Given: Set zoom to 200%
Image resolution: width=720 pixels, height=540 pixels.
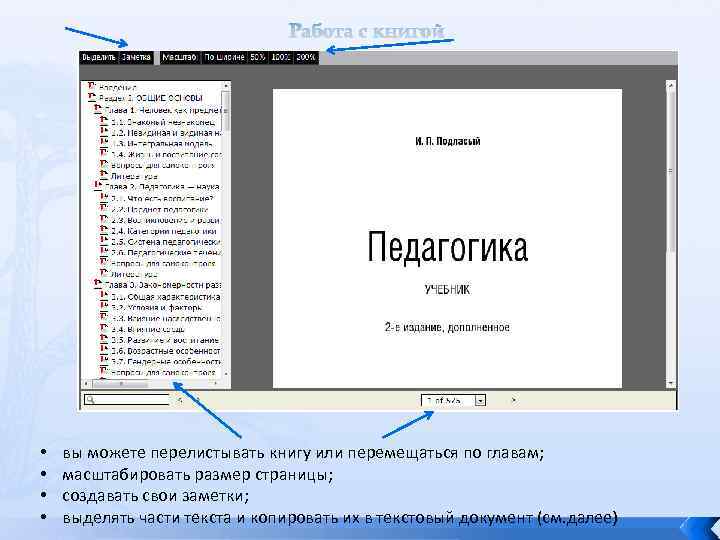Looking at the screenshot, I should tap(305, 57).
